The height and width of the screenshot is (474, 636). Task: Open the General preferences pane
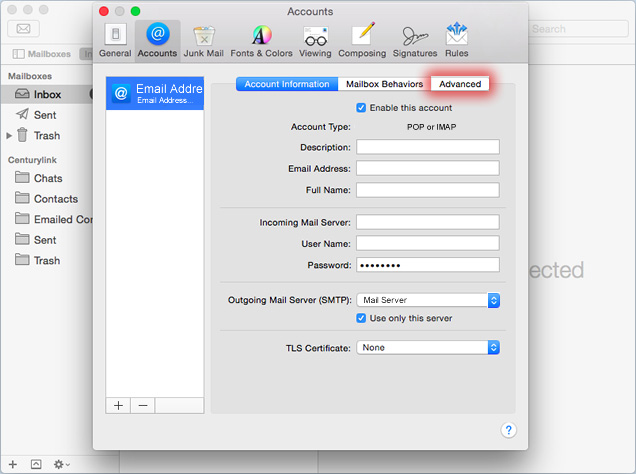[x=115, y=40]
